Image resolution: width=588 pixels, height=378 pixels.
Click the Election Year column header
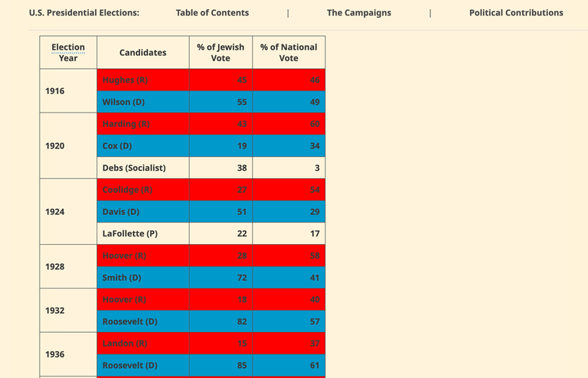(x=68, y=53)
